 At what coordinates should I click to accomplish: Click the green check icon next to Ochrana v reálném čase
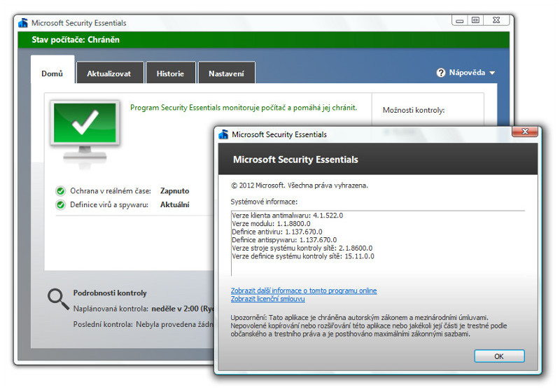coord(61,191)
